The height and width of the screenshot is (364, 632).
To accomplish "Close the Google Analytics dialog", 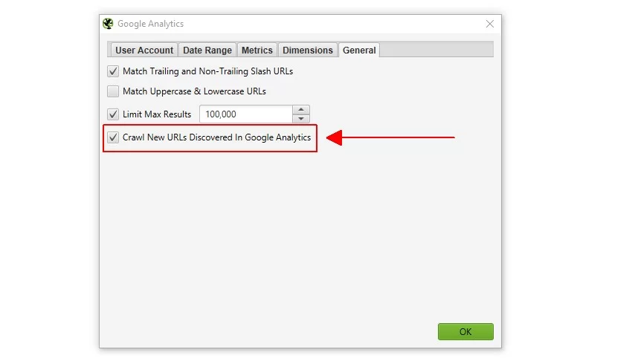I will tap(490, 24).
